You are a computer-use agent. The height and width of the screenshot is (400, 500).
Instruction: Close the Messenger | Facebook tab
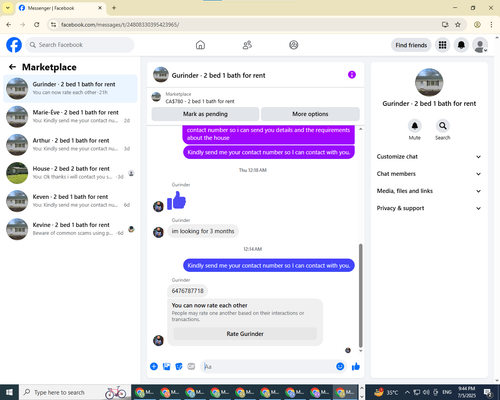pos(100,8)
